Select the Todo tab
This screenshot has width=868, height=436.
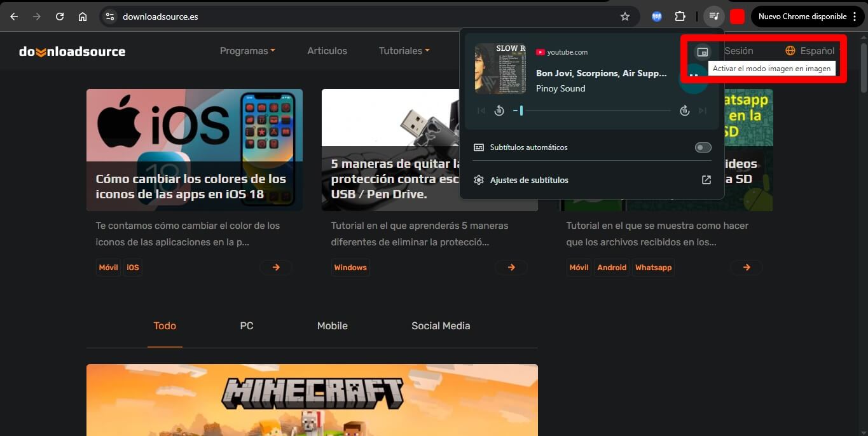pyautogui.click(x=165, y=326)
